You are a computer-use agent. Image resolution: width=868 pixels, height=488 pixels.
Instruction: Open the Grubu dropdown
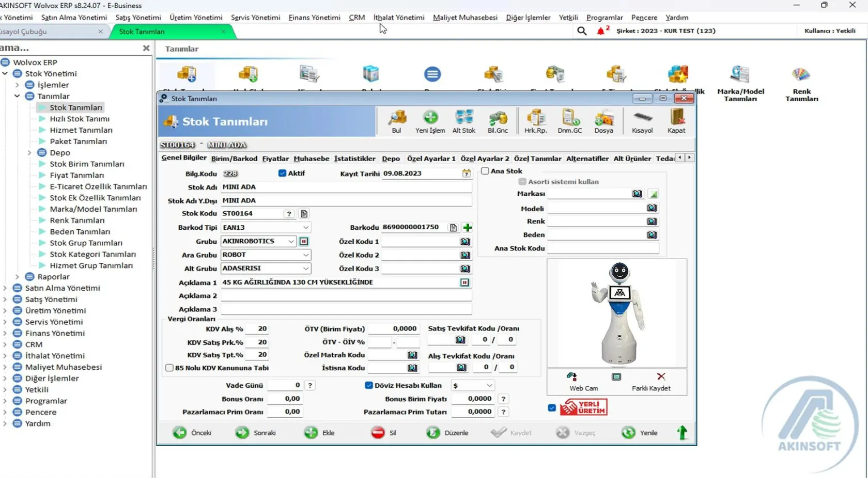coord(291,241)
